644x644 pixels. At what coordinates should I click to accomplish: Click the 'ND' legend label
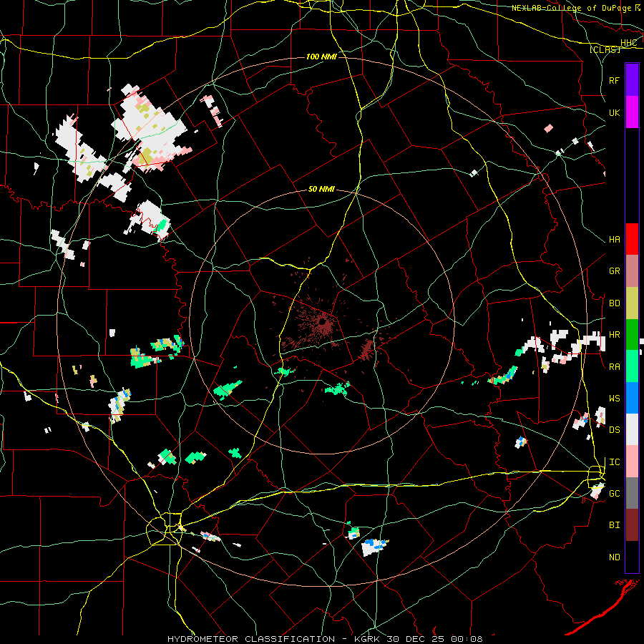click(x=614, y=557)
